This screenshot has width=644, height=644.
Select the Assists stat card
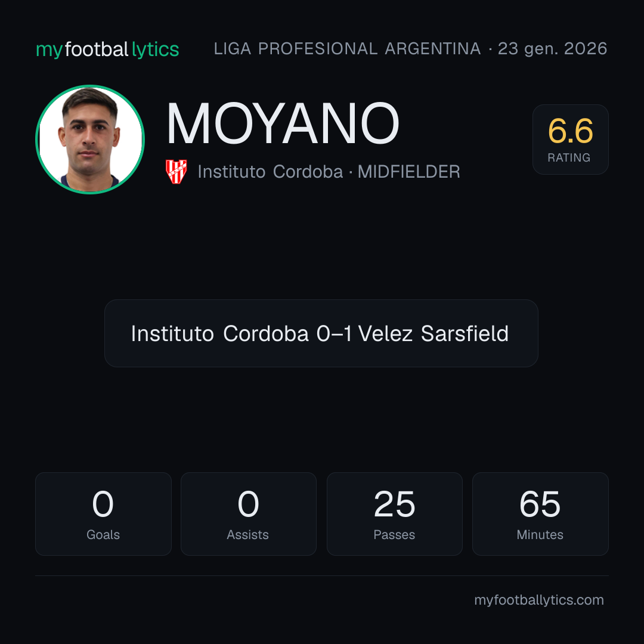coord(249,514)
